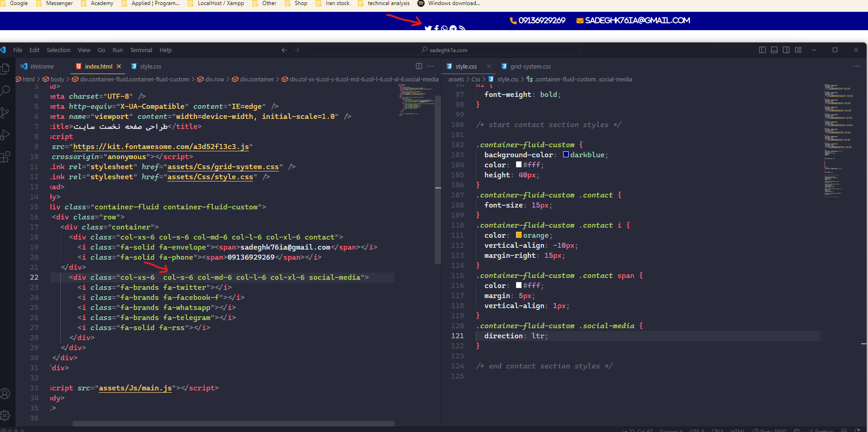Click the phone icon on the webpage
Screen dimensions: 868x432
pos(513,21)
